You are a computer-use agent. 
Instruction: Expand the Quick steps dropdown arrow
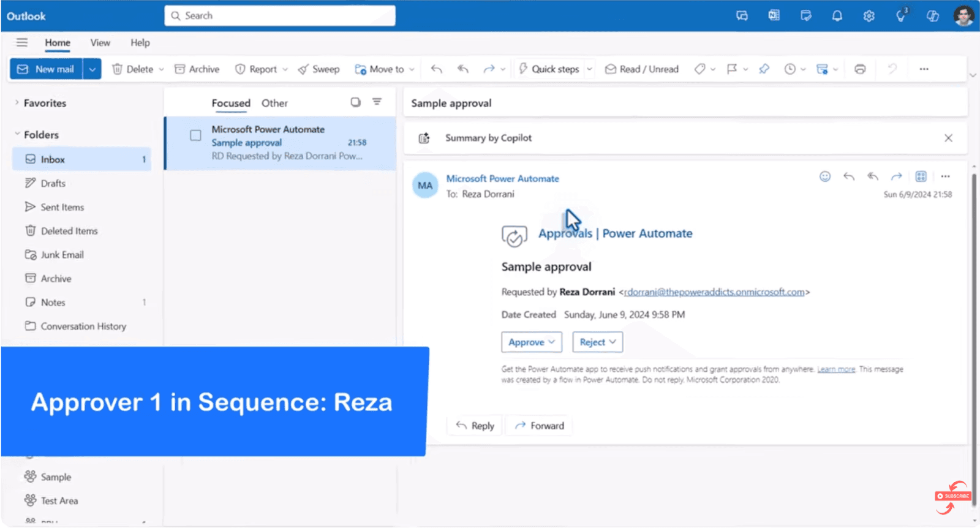589,69
